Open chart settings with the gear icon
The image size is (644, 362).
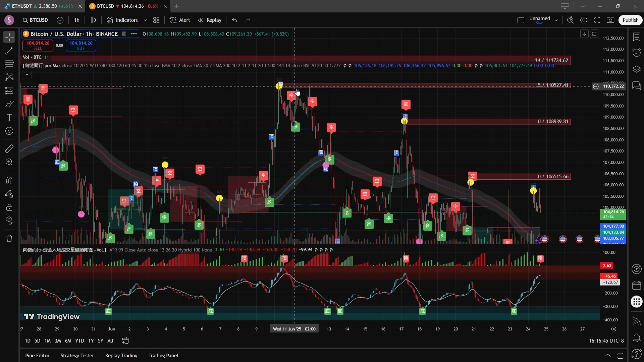(584, 20)
